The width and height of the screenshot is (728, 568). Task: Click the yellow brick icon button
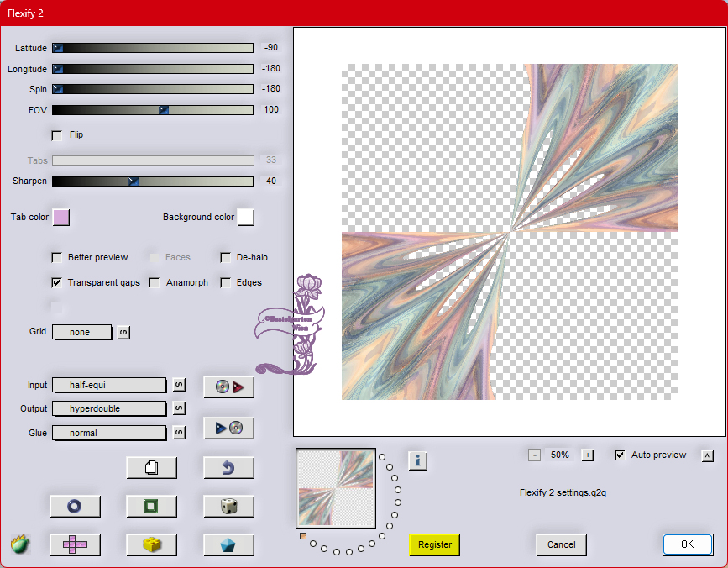click(151, 544)
